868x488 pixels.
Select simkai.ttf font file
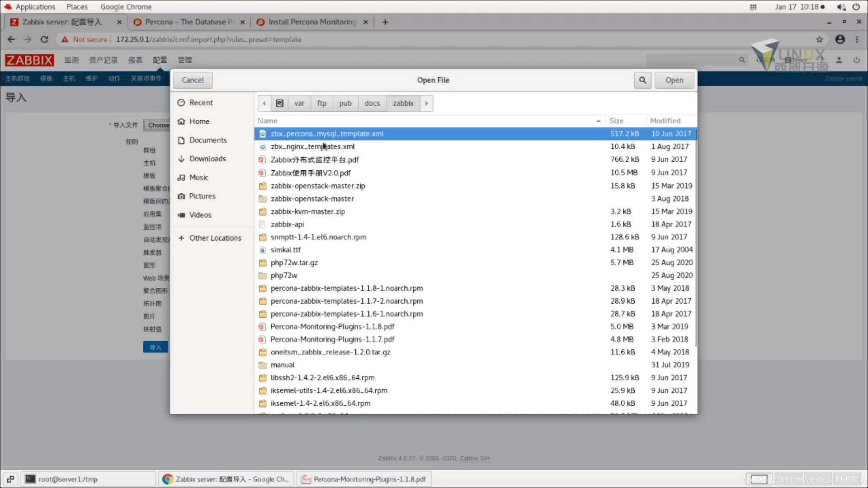click(475, 249)
